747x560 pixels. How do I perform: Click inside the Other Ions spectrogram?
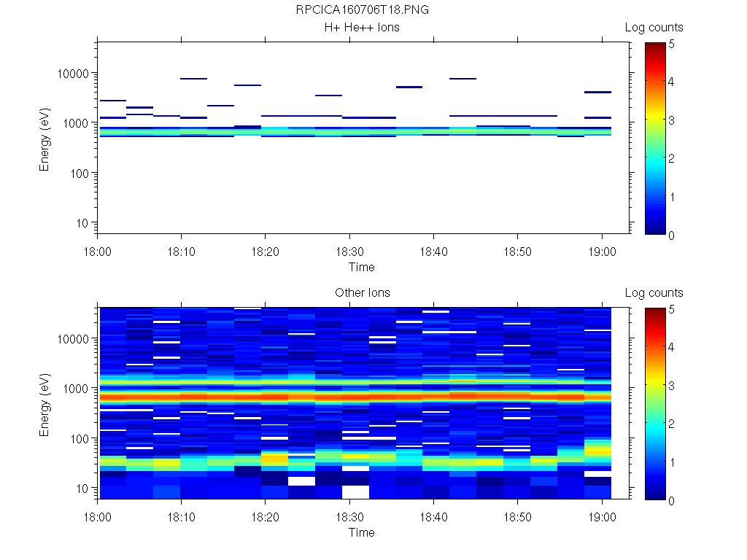coord(364,402)
